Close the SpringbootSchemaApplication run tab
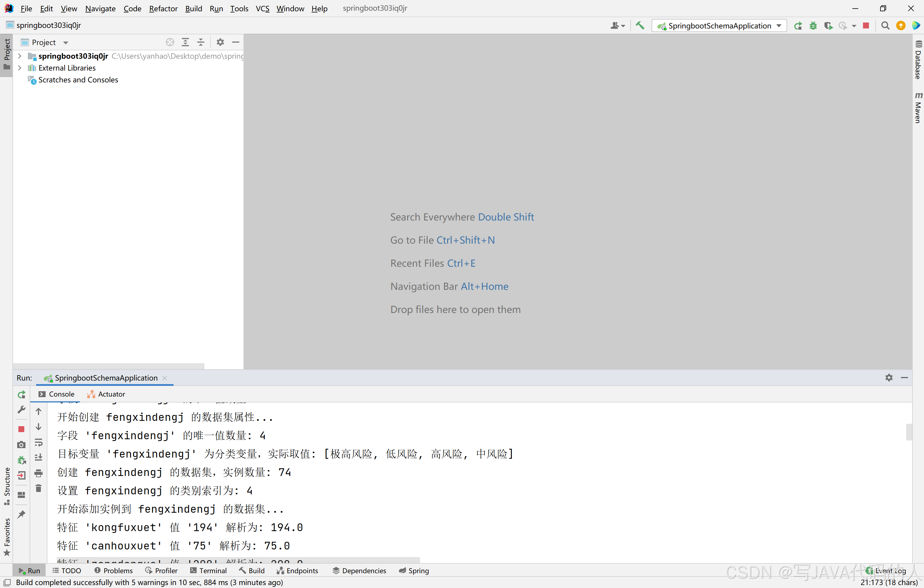924x588 pixels. [x=165, y=378]
